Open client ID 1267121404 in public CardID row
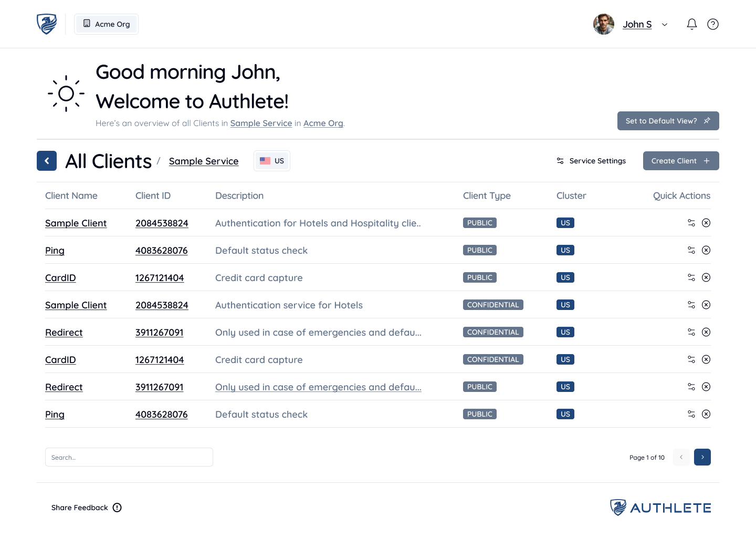Screen dimensions: 756x538 (160, 278)
